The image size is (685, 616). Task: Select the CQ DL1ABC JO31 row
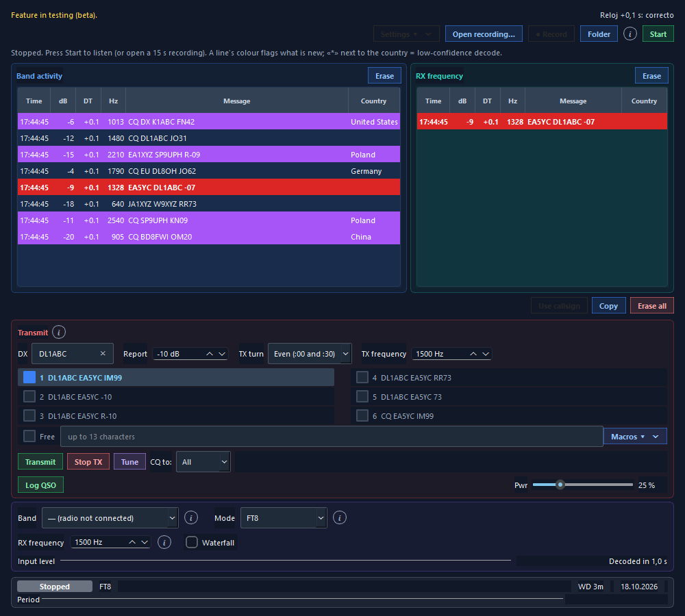(x=209, y=138)
